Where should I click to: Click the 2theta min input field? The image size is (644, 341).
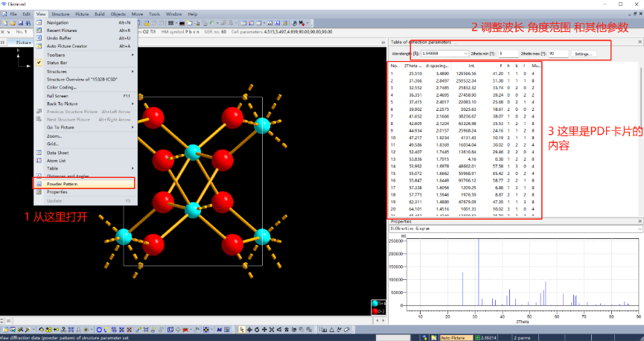(x=507, y=54)
